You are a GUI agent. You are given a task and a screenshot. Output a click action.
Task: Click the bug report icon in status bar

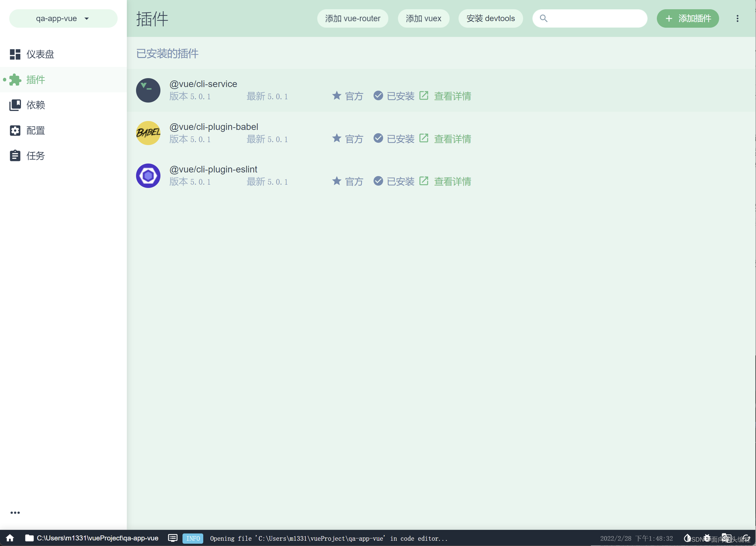point(707,538)
